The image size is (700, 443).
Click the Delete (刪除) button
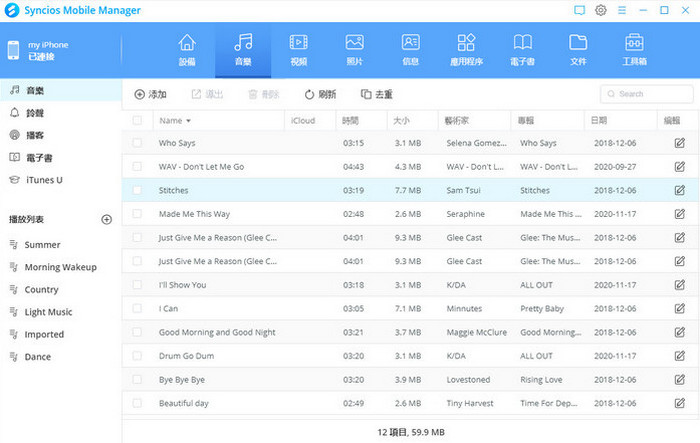(263, 94)
